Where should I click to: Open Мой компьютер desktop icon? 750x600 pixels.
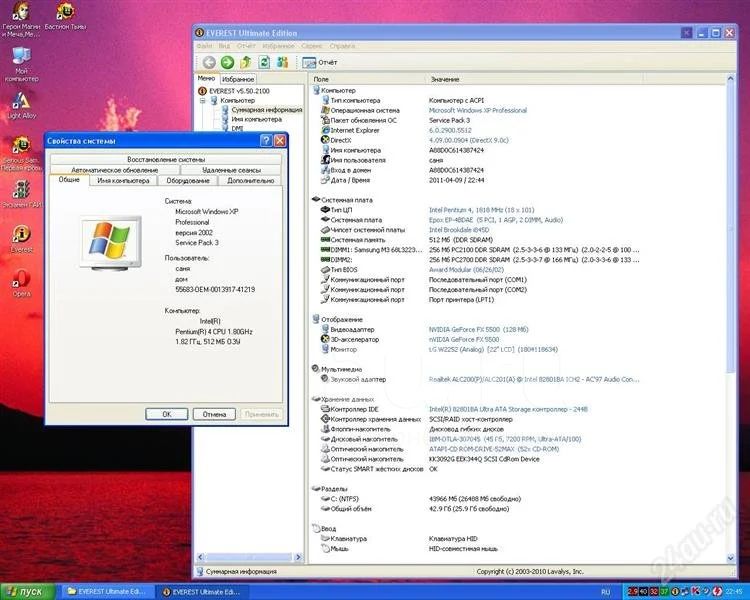21,64
